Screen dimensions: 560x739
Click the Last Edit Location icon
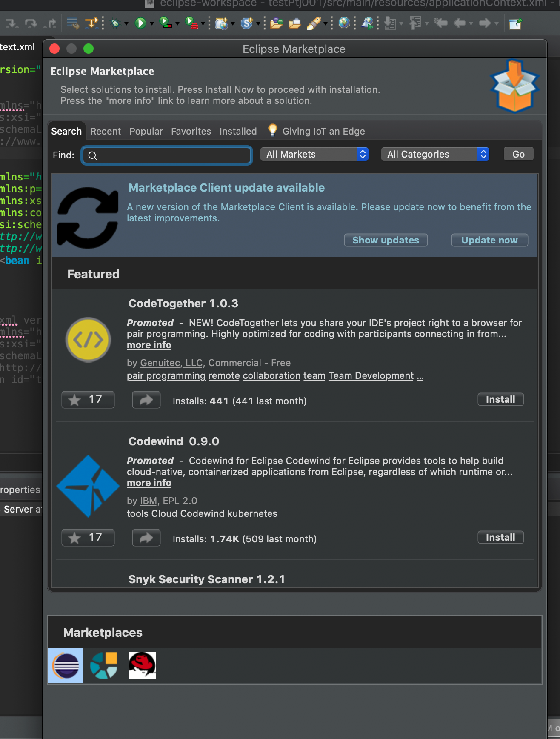(x=440, y=23)
